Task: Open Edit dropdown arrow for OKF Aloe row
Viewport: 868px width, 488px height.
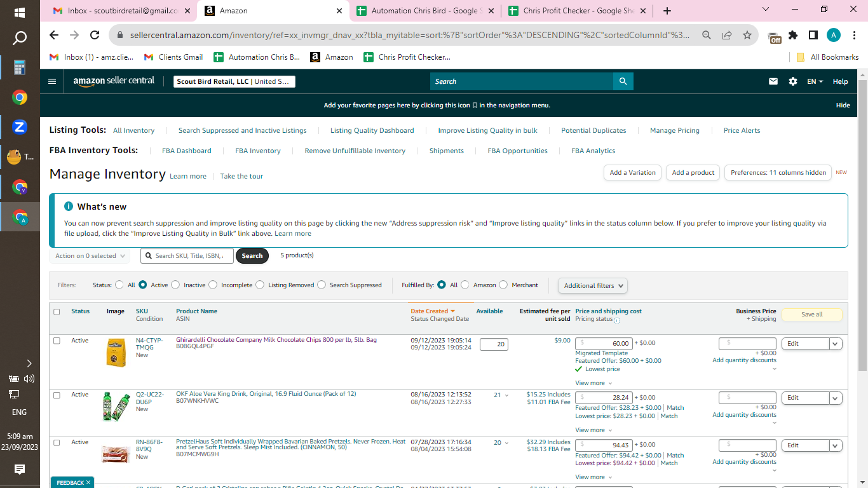Action: [x=836, y=398]
